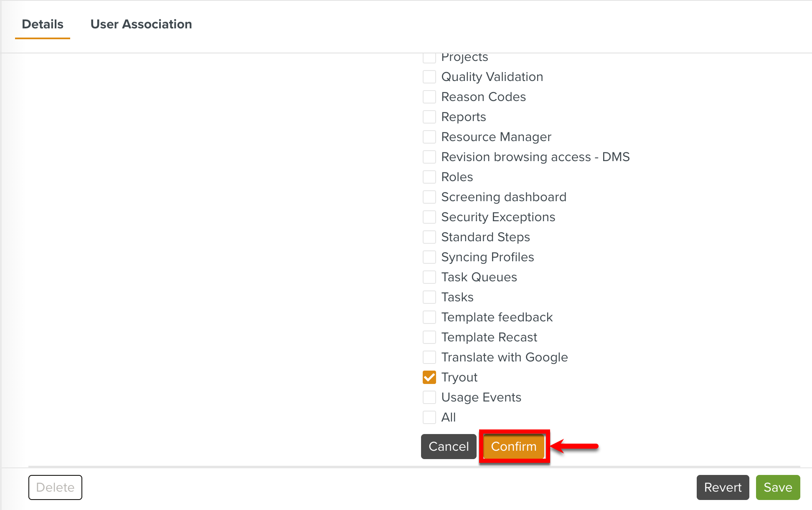
Task: Switch to the User Association tab
Action: [141, 24]
